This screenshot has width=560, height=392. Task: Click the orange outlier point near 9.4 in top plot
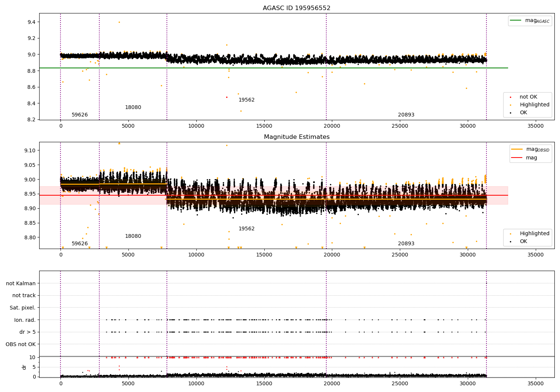119,22
